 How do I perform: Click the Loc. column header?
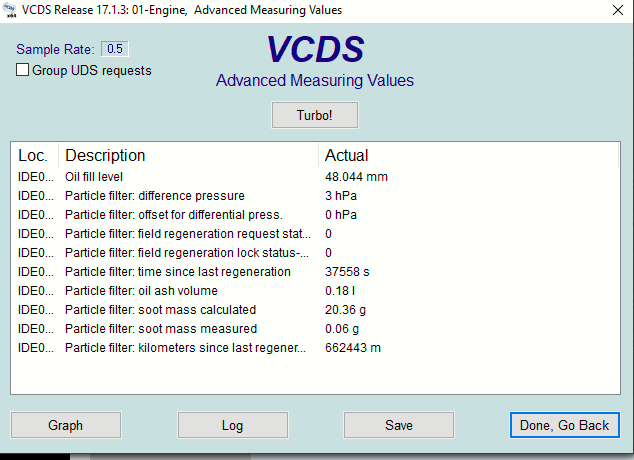[34, 155]
